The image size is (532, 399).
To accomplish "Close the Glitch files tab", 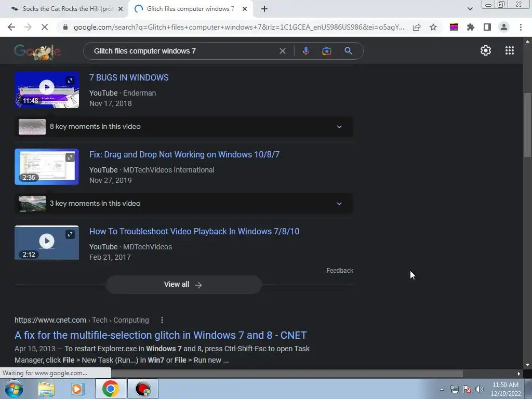I will (245, 9).
